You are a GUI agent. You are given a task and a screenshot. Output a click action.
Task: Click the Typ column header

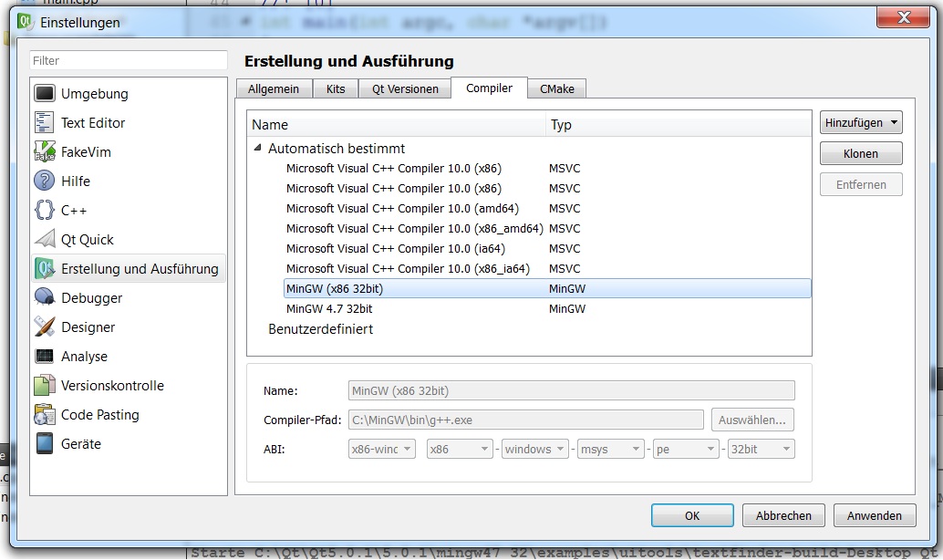tap(679, 125)
